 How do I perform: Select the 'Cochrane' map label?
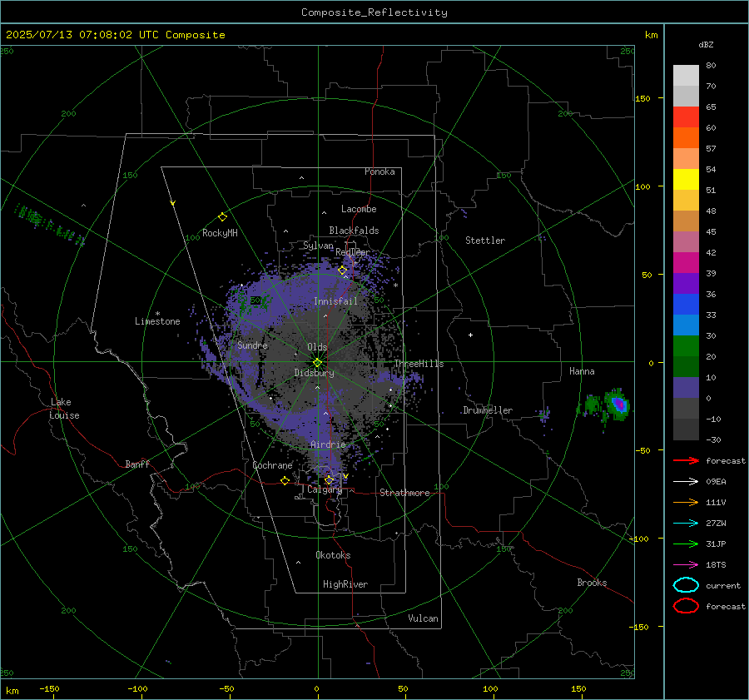coord(272,465)
